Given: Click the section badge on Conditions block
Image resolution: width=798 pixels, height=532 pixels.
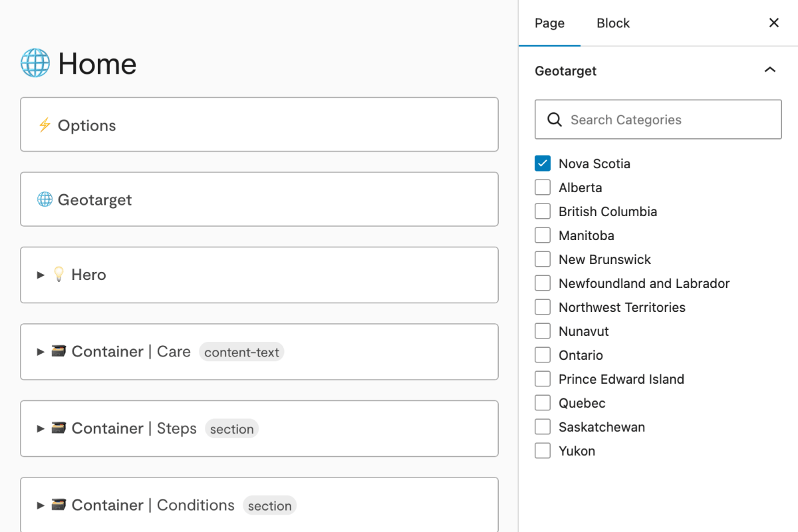Looking at the screenshot, I should point(269,506).
